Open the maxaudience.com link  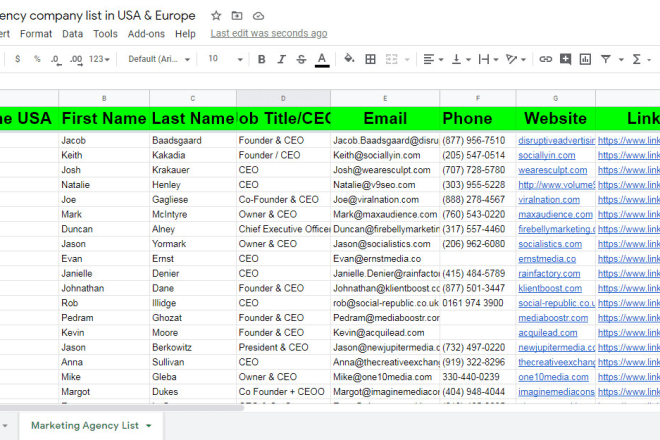pos(555,214)
